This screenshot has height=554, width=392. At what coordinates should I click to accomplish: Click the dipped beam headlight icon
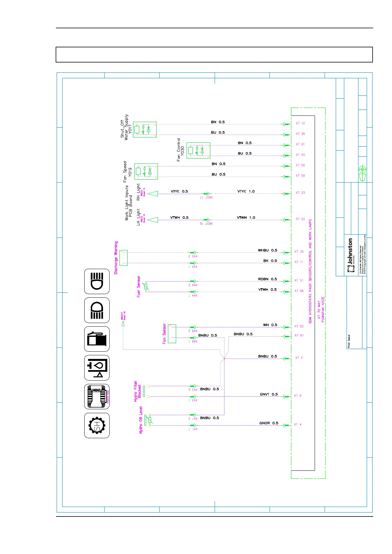tap(97, 310)
